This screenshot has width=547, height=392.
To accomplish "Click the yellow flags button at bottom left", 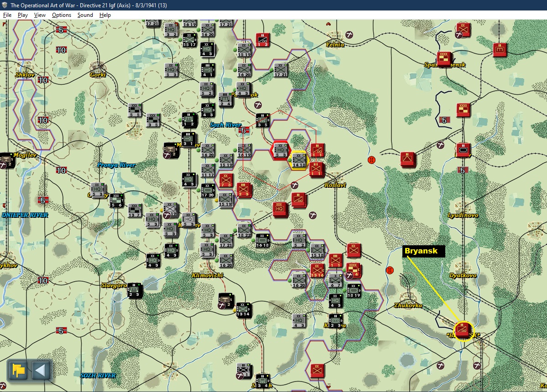I will pos(18,370).
